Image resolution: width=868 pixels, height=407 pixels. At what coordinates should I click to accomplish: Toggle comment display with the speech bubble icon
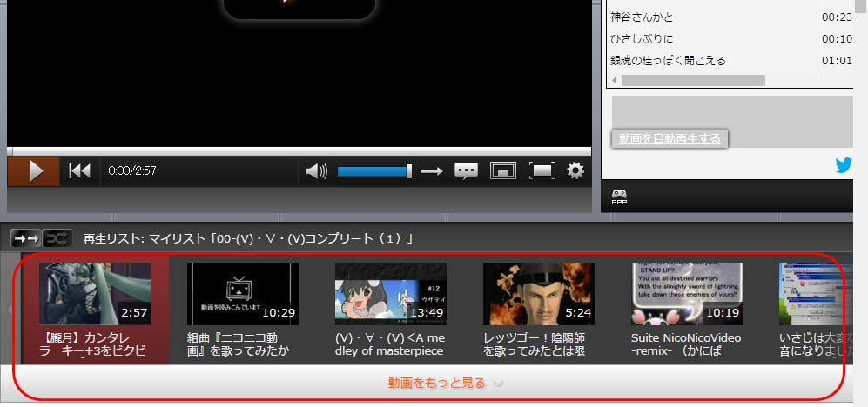click(x=466, y=171)
